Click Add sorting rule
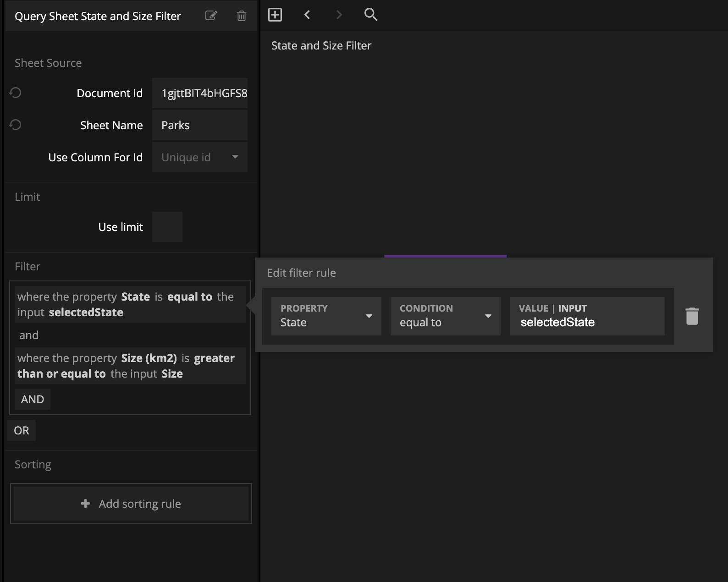The width and height of the screenshot is (728, 582). pos(131,504)
